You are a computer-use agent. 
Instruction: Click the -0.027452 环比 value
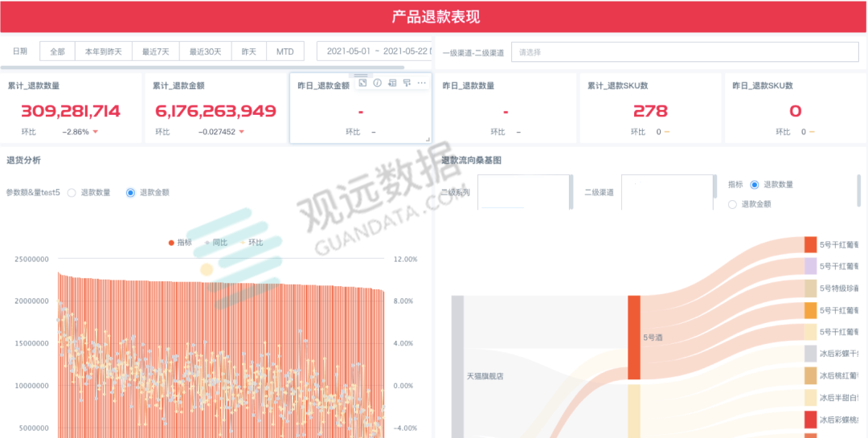point(217,132)
